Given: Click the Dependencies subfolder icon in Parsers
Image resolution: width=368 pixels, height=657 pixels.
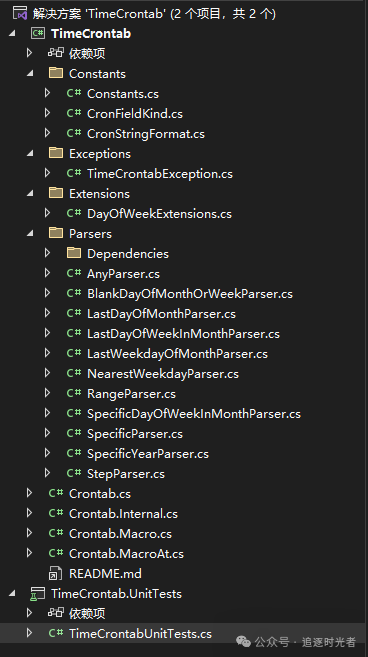Looking at the screenshot, I should pyautogui.click(x=74, y=253).
